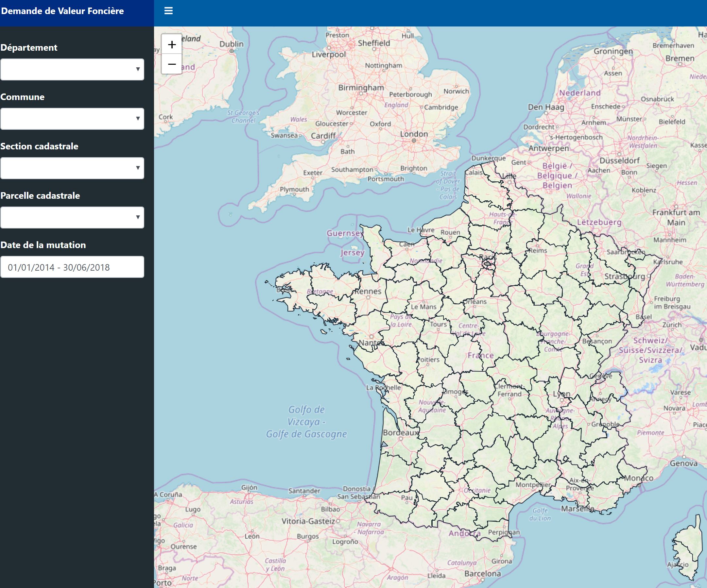The height and width of the screenshot is (588, 707).
Task: Click the La Rochelle label on the map
Action: tap(384, 387)
